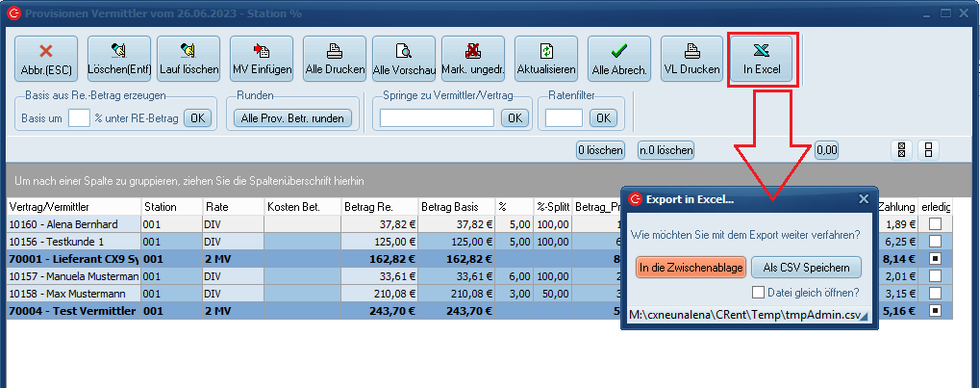Click the select-all checkboxes icon
The width and height of the screenshot is (980, 388).
point(903,150)
